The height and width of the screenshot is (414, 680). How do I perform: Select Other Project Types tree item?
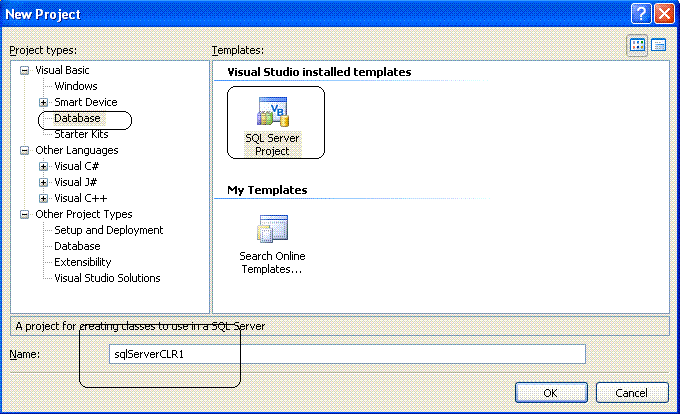pos(84,214)
